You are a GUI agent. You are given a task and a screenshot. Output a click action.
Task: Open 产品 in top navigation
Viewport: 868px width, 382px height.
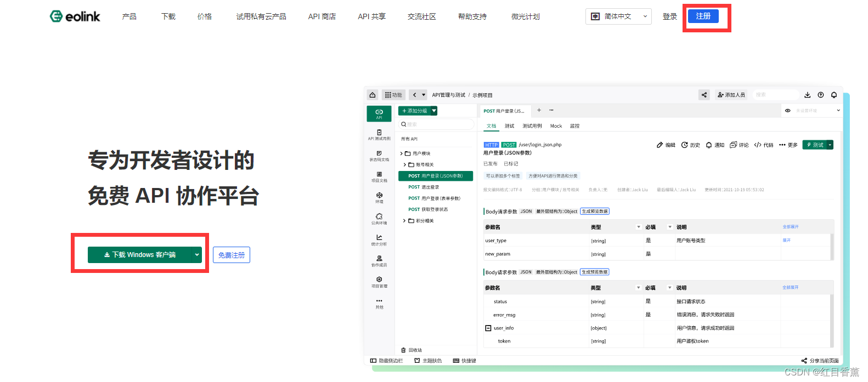pos(129,16)
